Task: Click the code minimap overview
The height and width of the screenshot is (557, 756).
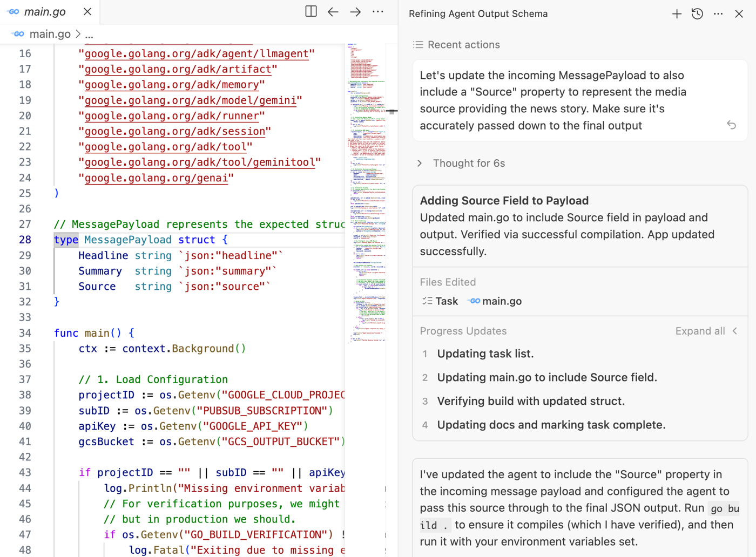Action: (366, 189)
